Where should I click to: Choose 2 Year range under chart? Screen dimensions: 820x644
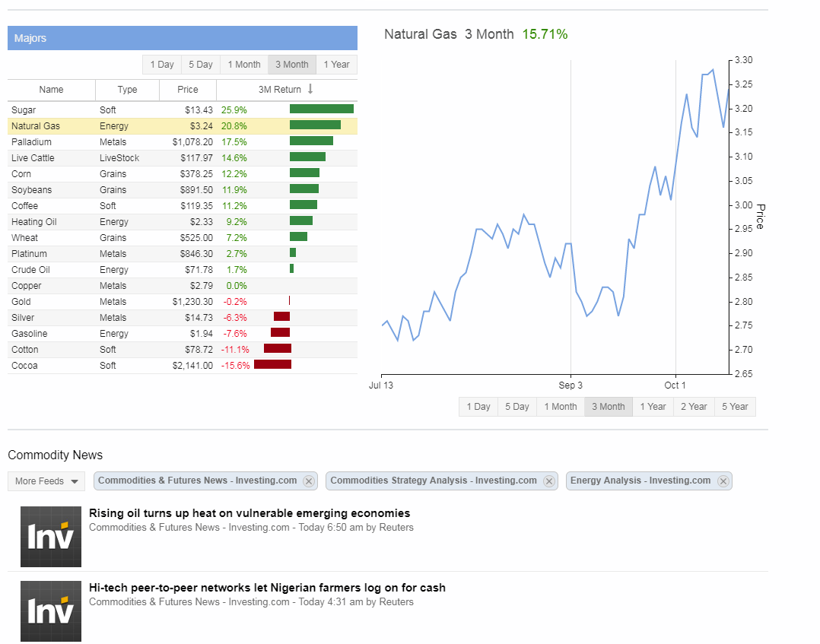tap(694, 407)
